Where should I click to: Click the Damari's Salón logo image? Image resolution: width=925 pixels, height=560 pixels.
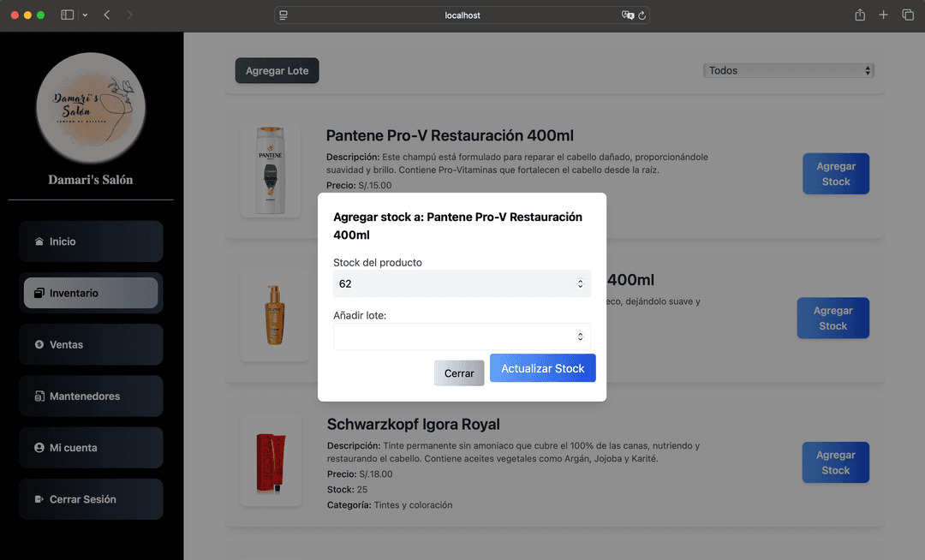coord(91,108)
